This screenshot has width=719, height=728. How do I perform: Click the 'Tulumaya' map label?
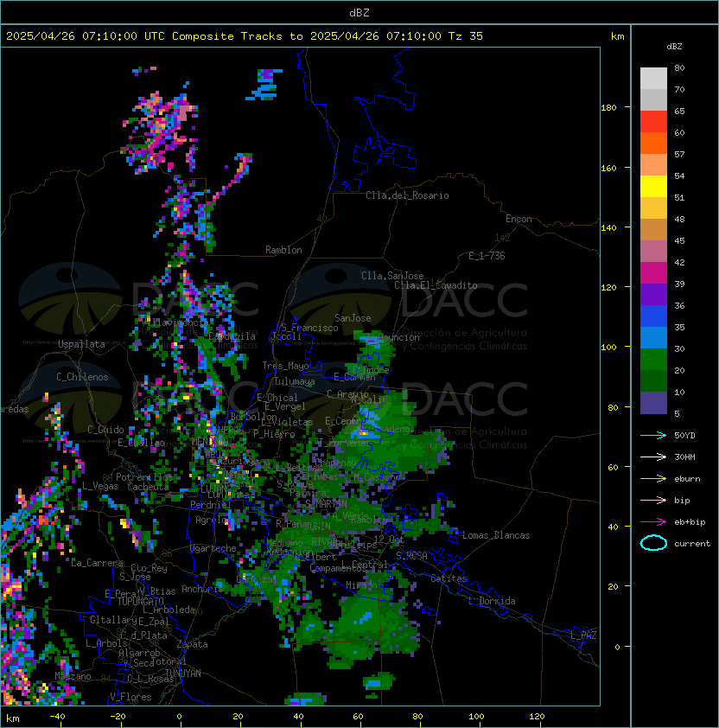coord(295,381)
